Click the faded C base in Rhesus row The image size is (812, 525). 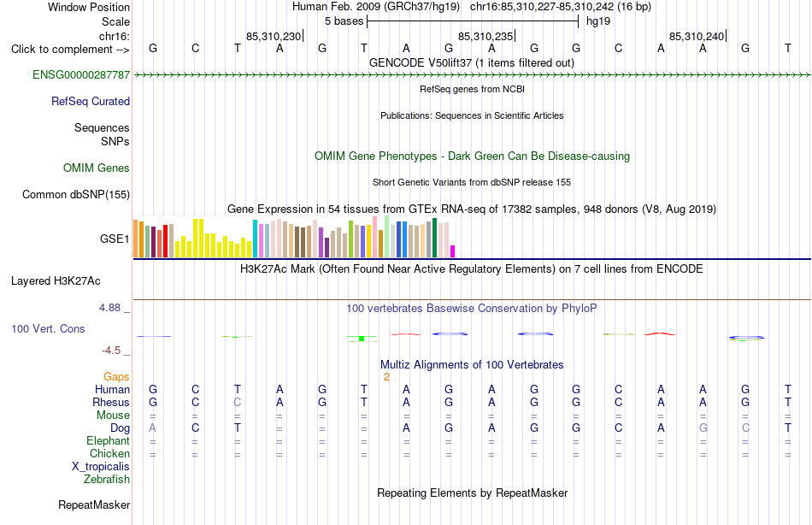[237, 402]
